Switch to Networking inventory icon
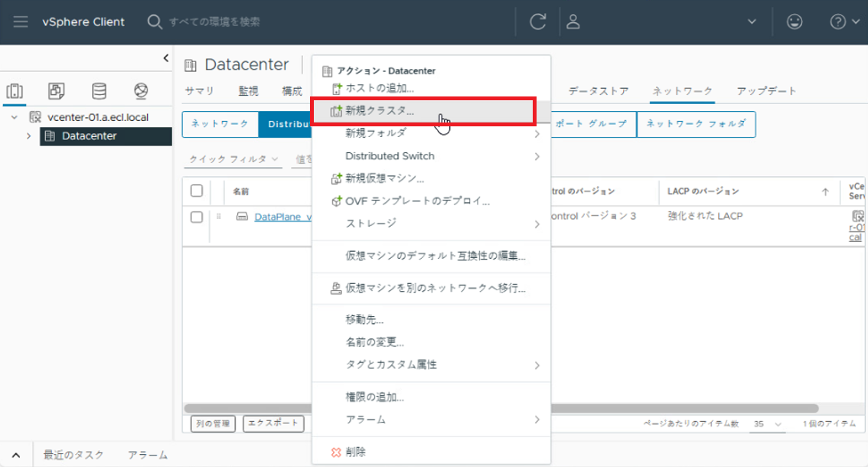 [x=141, y=92]
